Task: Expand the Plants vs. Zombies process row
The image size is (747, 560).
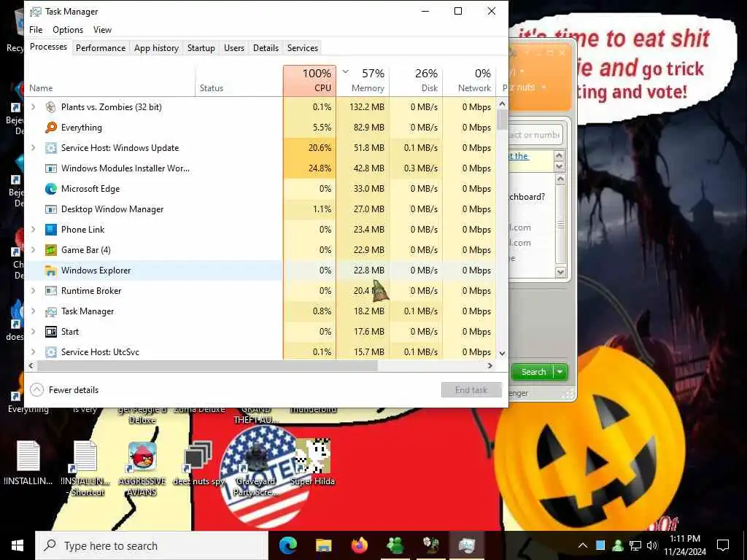Action: click(x=34, y=107)
